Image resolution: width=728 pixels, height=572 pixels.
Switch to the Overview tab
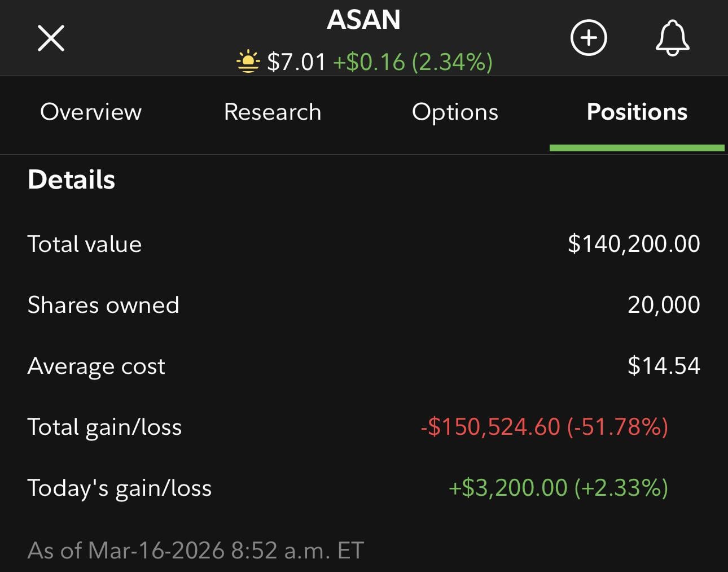click(x=91, y=112)
